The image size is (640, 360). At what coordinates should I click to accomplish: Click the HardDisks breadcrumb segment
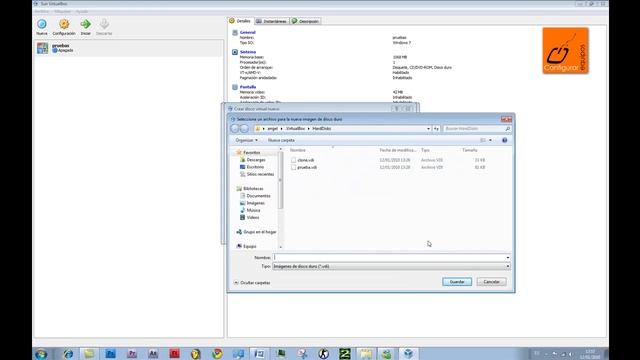pyautogui.click(x=322, y=129)
